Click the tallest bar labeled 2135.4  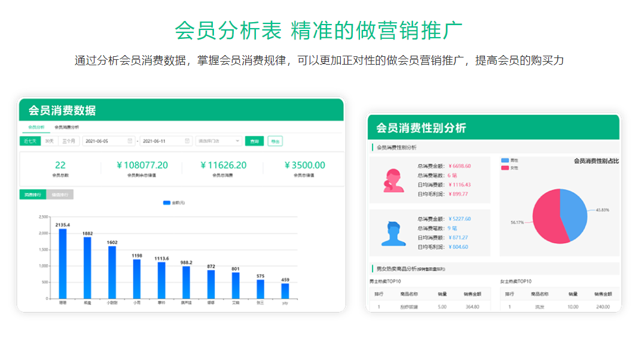pos(63,263)
